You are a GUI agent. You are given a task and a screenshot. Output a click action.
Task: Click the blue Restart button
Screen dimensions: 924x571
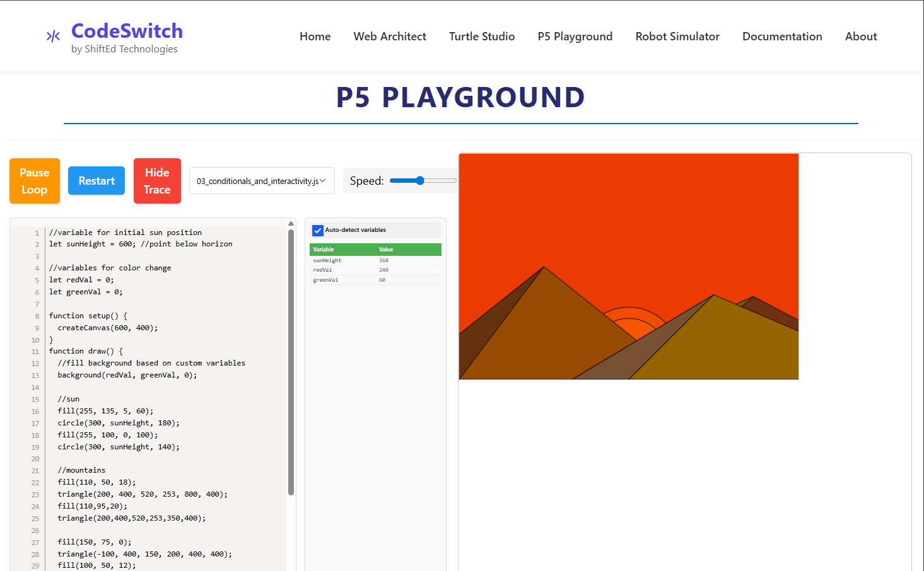(x=96, y=181)
